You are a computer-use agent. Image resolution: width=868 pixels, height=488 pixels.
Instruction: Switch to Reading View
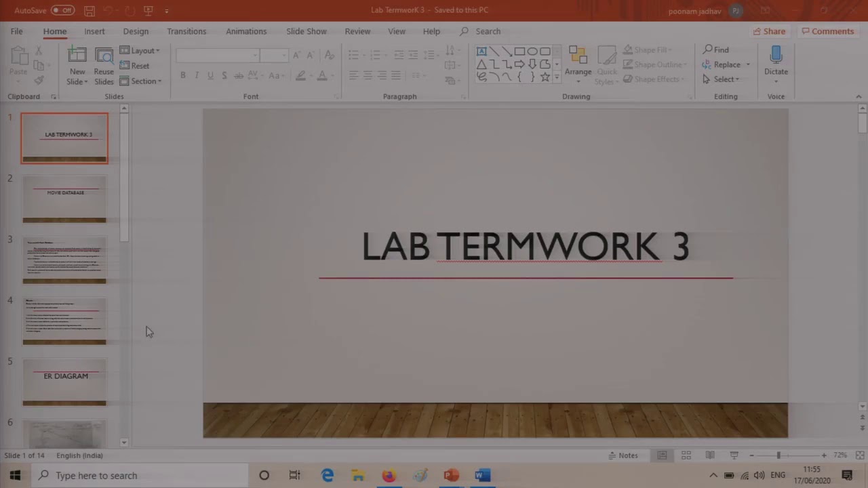tap(710, 455)
